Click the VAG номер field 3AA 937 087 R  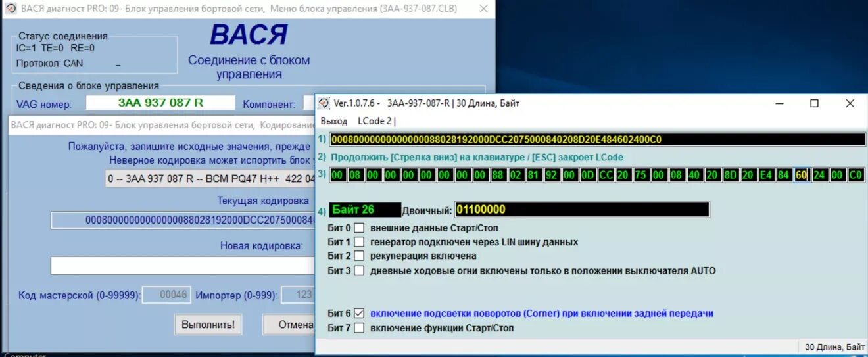point(160,103)
